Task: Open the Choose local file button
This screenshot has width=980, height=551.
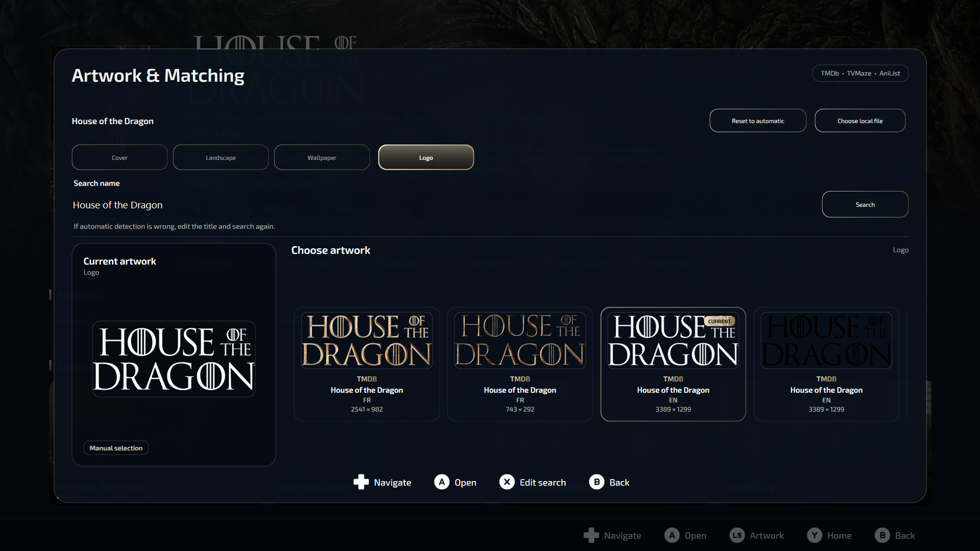Action: (x=860, y=121)
